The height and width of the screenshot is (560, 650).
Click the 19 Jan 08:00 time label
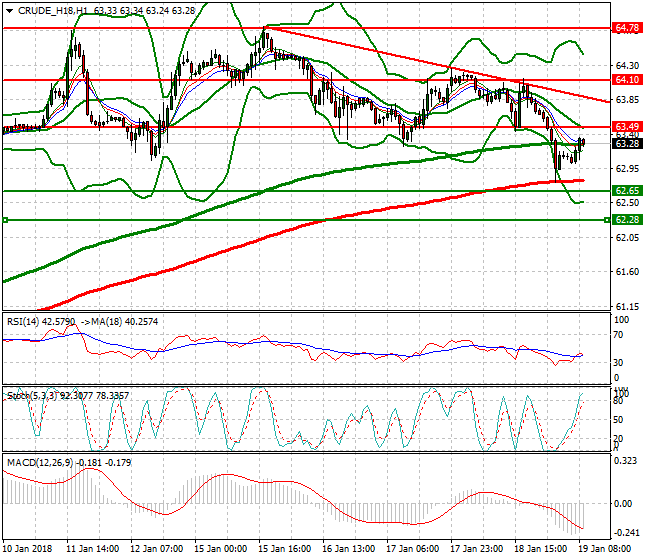[x=605, y=549]
